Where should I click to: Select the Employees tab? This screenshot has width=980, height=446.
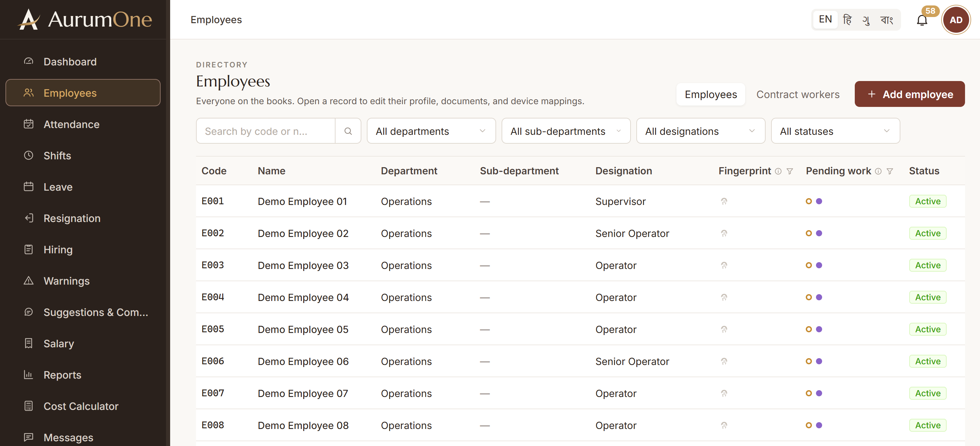(x=710, y=94)
